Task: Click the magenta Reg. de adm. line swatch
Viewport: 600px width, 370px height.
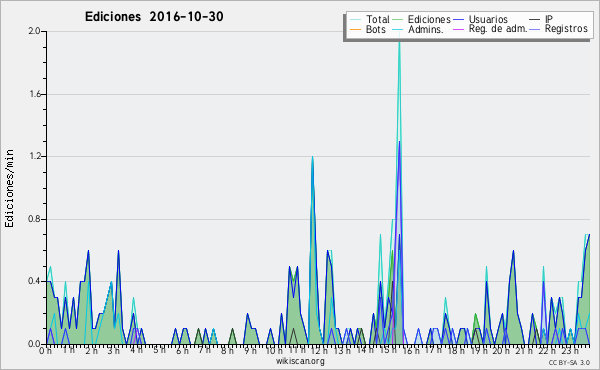Action: point(458,29)
